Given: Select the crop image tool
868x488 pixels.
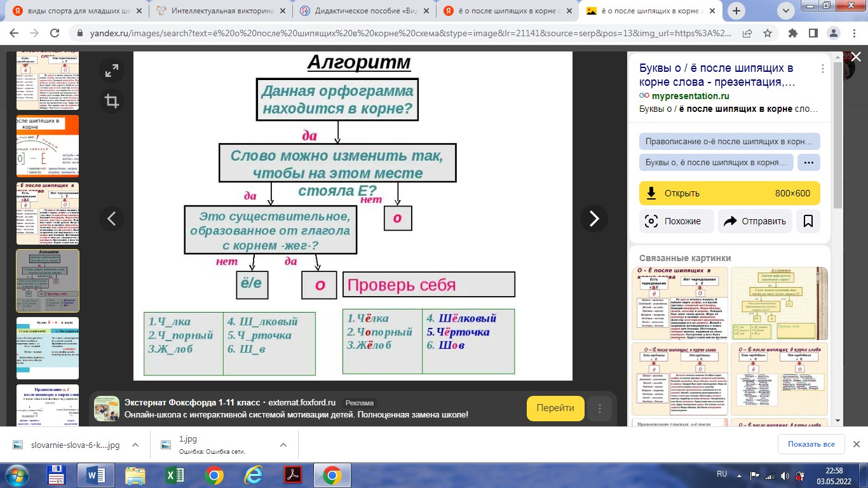Looking at the screenshot, I should (112, 100).
